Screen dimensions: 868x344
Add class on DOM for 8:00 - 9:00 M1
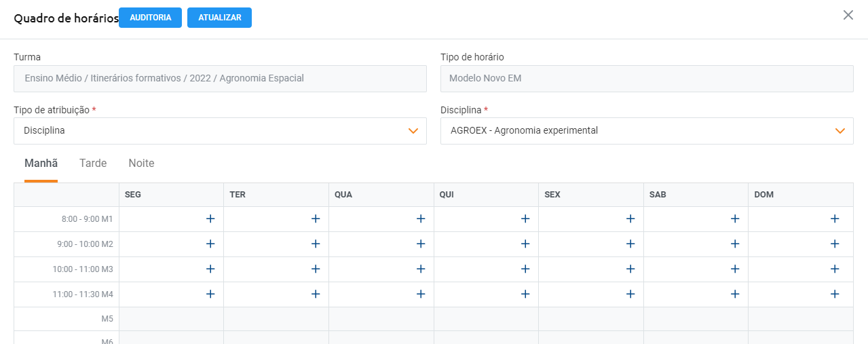point(835,218)
